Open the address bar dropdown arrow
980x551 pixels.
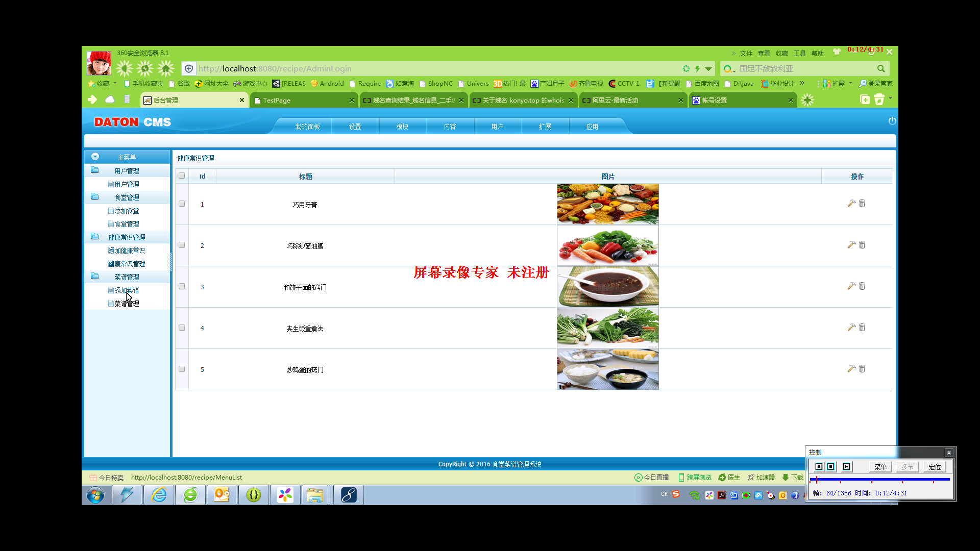(708, 69)
